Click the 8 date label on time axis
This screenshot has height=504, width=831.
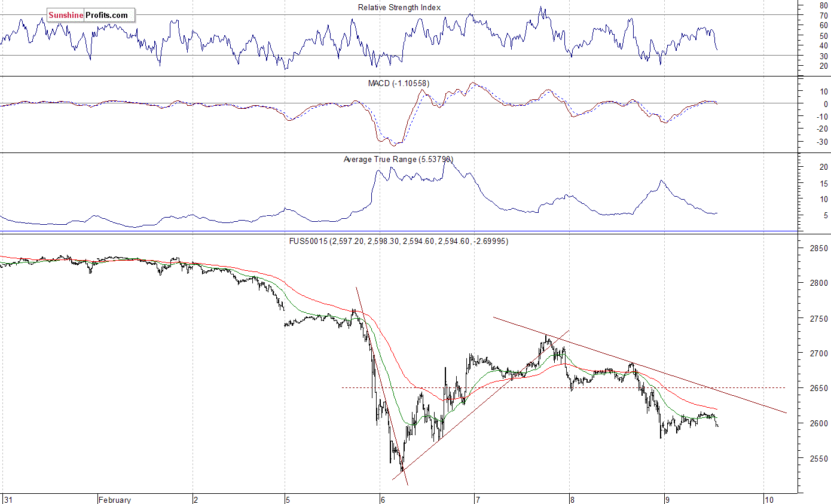coord(572,499)
